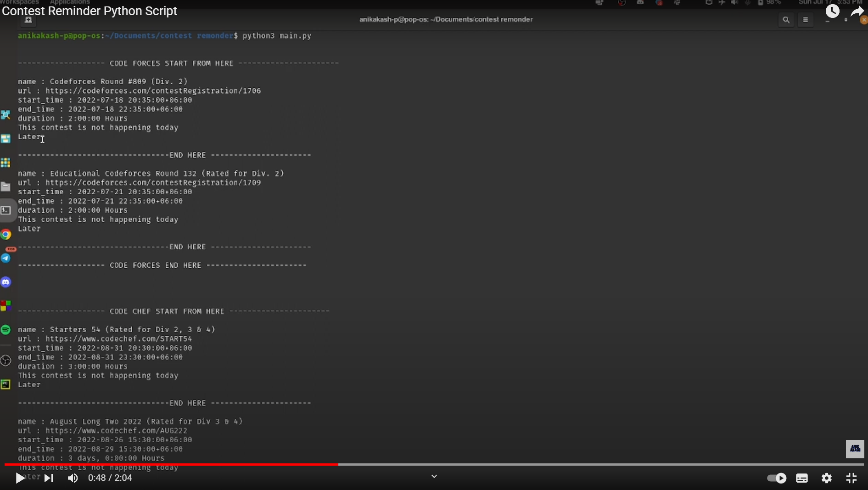This screenshot has height=490, width=868.
Task: Click the Codeforces contestRegistration/1709 URL
Action: 153,183
